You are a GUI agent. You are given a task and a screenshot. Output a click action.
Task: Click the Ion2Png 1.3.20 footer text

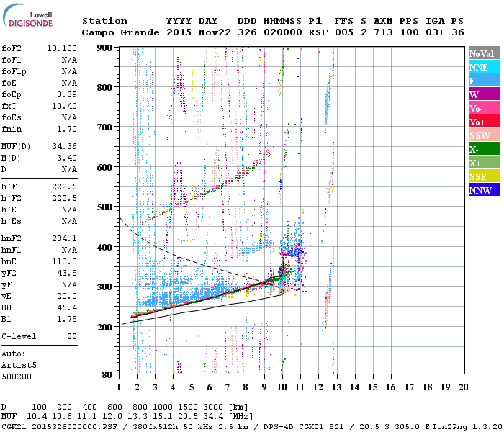468,427
